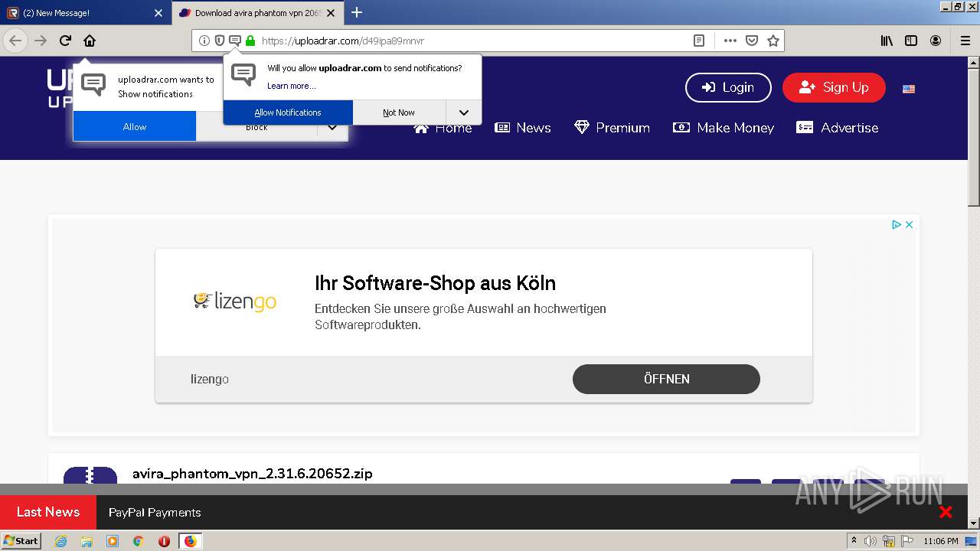The width and height of the screenshot is (980, 551).
Task: Open the Library panel
Action: point(887,41)
